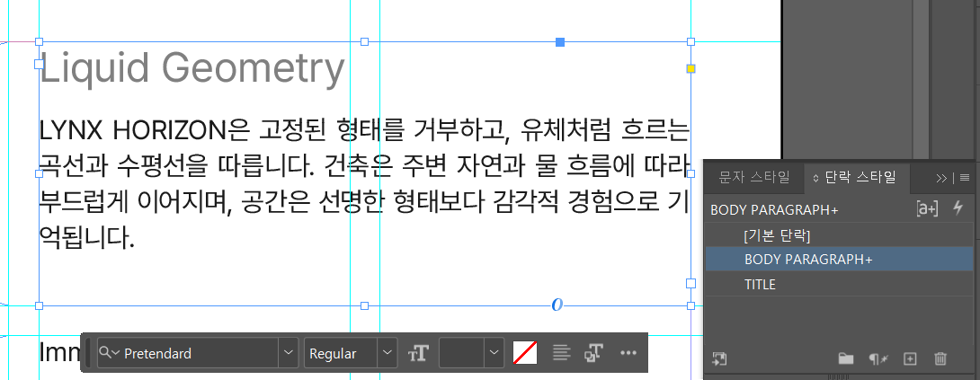This screenshot has height=380, width=980.
Task: Create new style group folder icon
Action: [846, 358]
